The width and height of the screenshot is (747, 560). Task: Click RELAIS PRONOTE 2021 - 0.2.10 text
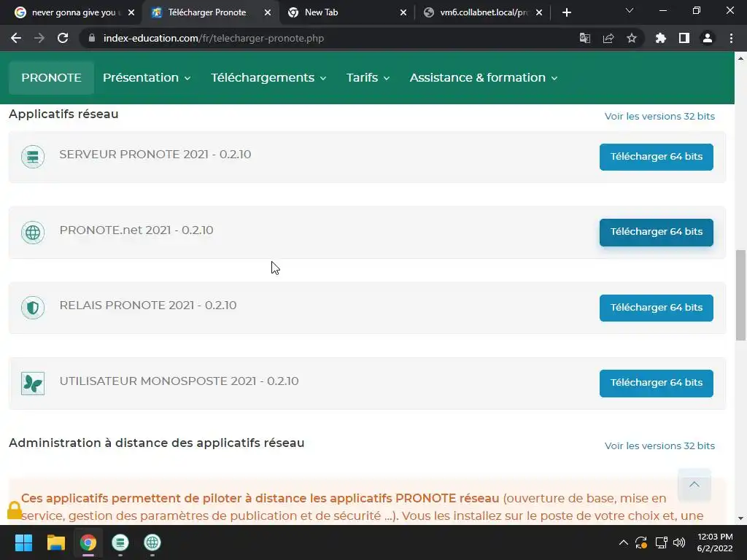pyautogui.click(x=147, y=306)
